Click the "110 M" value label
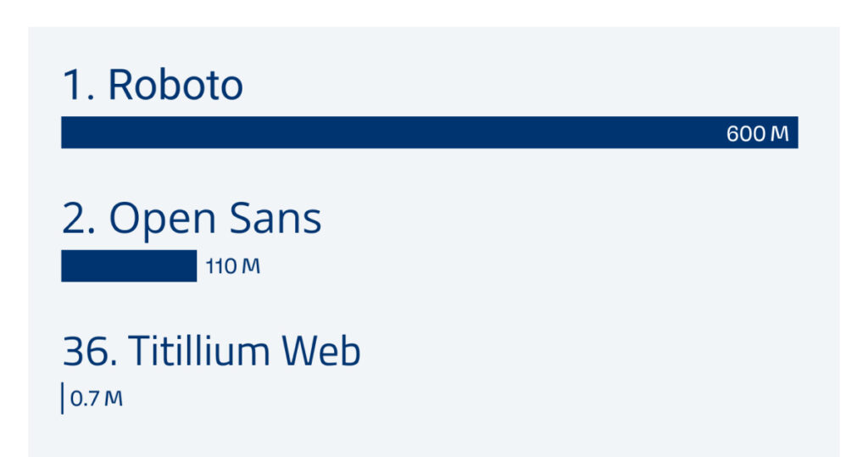868x457 pixels. [x=232, y=266]
